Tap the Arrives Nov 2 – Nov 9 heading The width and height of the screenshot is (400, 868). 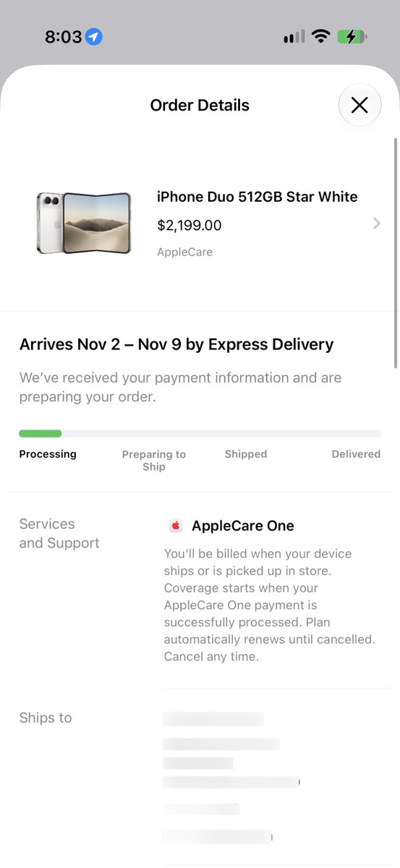[176, 344]
